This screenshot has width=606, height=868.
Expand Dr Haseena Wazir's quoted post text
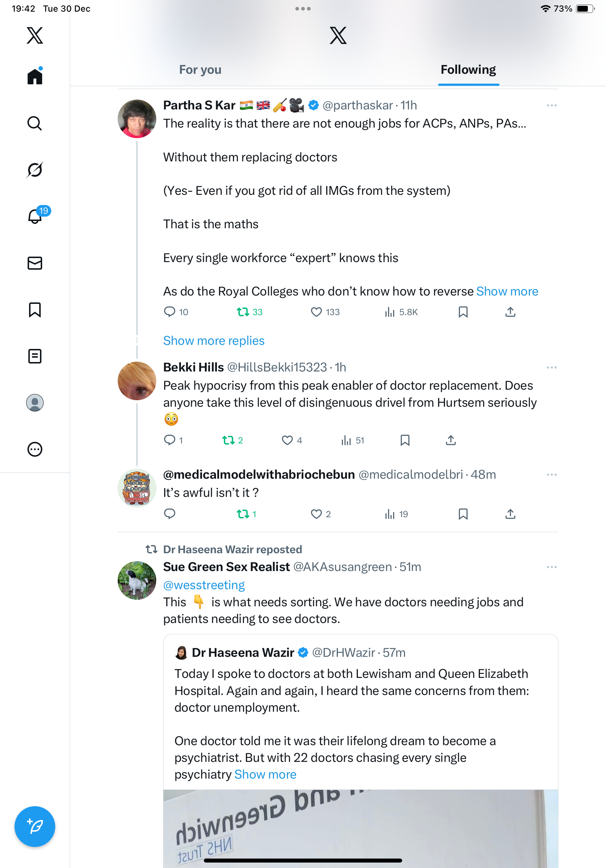pos(265,774)
